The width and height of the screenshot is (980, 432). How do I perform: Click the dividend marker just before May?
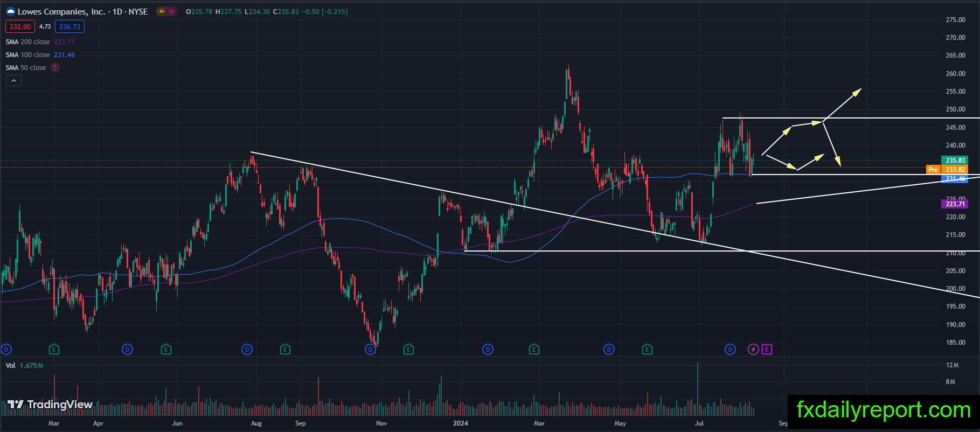(x=609, y=350)
